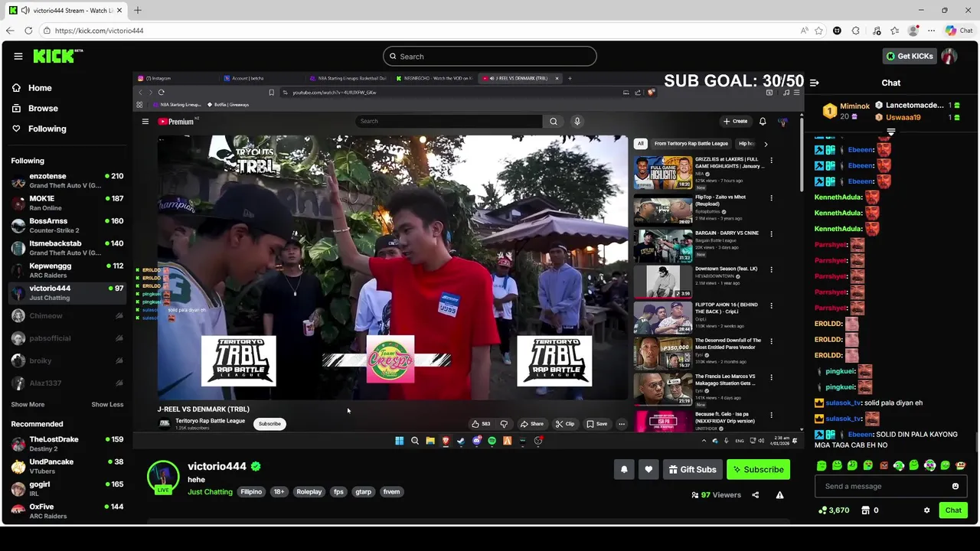The height and width of the screenshot is (551, 980).
Task: Click Show More in Following list
Action: (28, 404)
